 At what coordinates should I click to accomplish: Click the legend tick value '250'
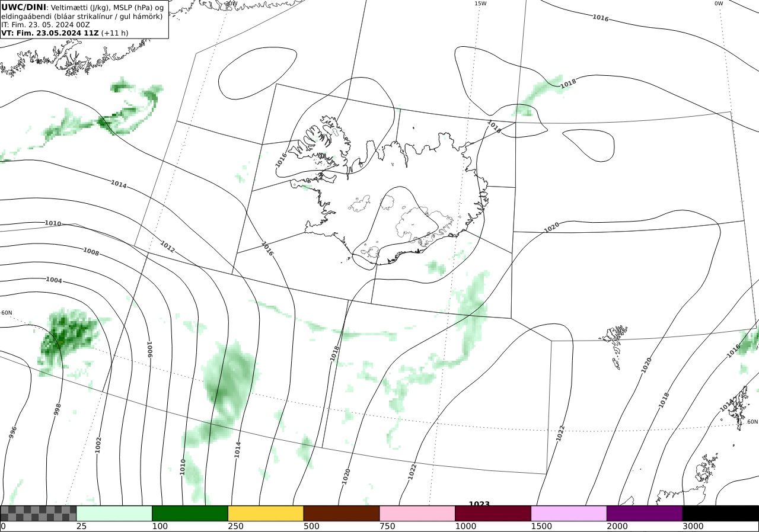pyautogui.click(x=235, y=526)
